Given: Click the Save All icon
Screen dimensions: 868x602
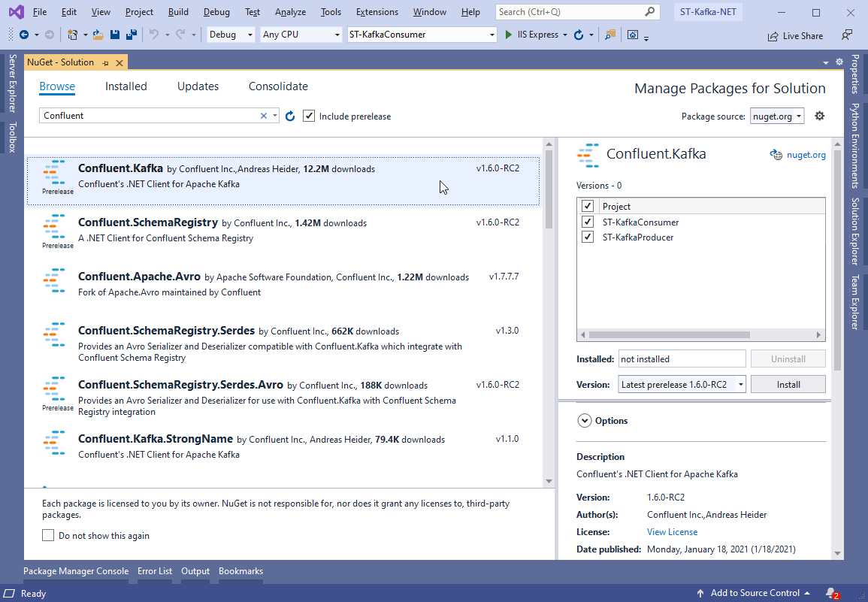Looking at the screenshot, I should click(x=132, y=35).
